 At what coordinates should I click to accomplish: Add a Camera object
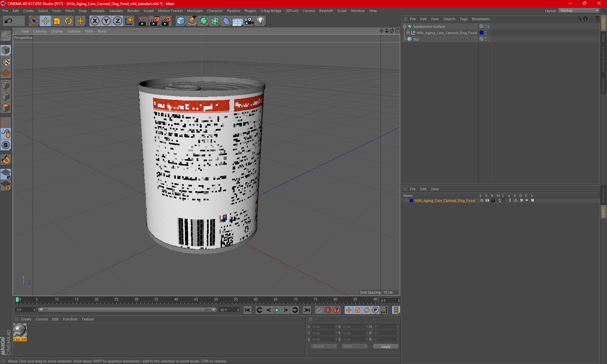pyautogui.click(x=249, y=21)
